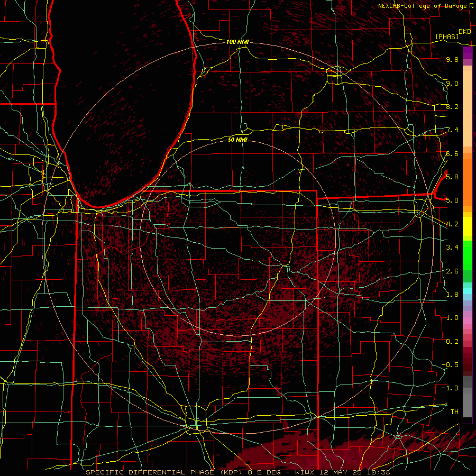Click the -1.3 scale value
The width and height of the screenshot is (476, 476).
(x=450, y=388)
